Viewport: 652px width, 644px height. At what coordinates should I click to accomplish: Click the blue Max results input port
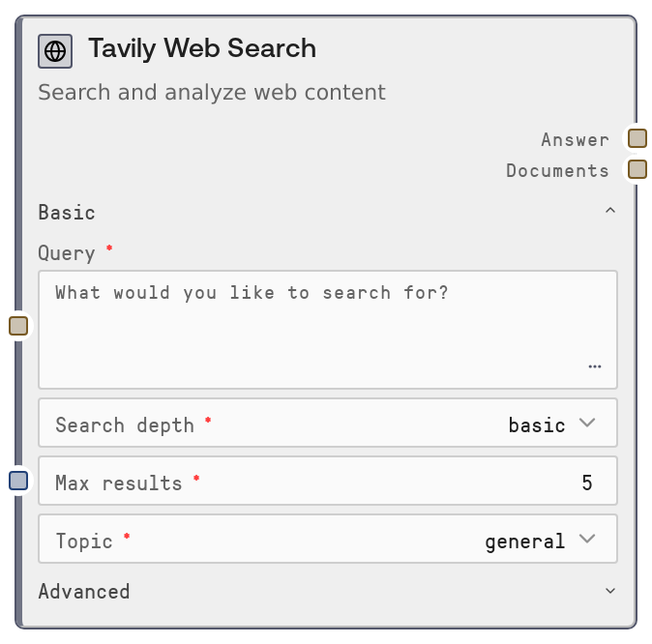[18, 481]
